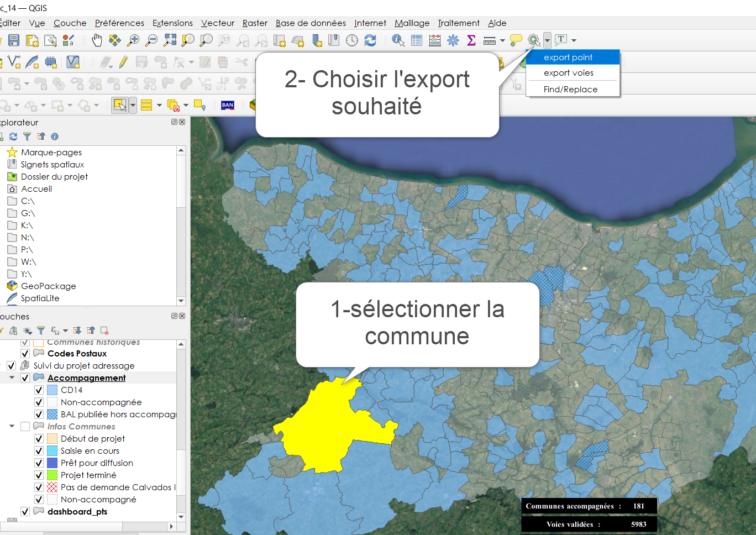Click the CD14 light blue swatch
Viewport: 756px width, 535px height.
click(53, 390)
